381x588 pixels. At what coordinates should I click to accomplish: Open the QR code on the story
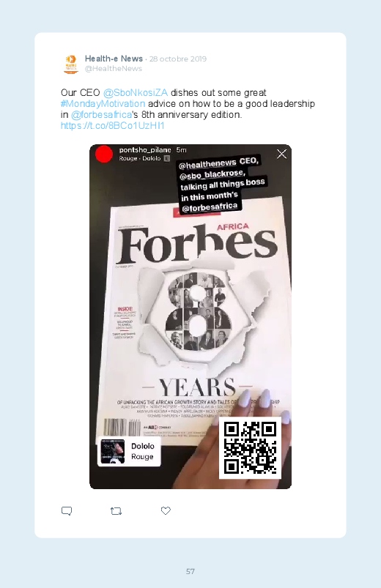coord(250,447)
